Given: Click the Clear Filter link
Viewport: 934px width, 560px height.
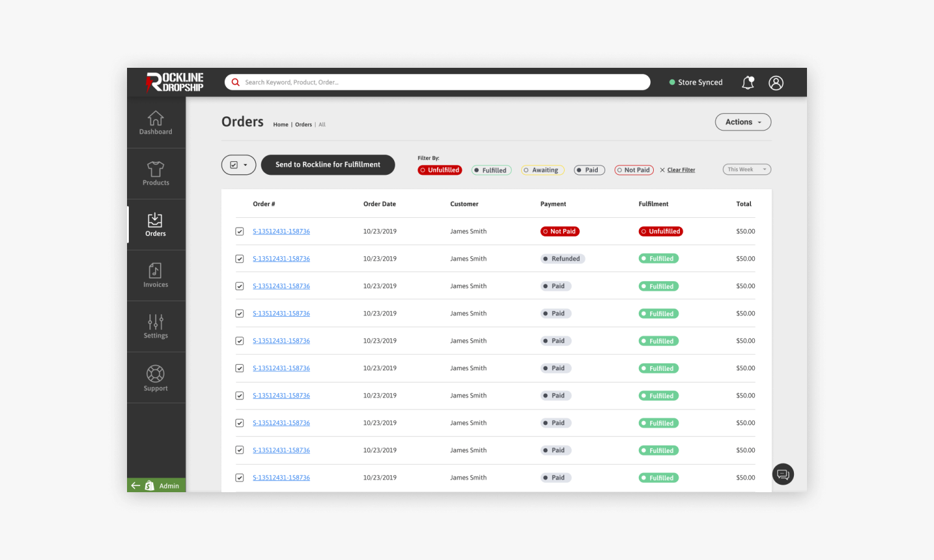Looking at the screenshot, I should click(x=681, y=170).
